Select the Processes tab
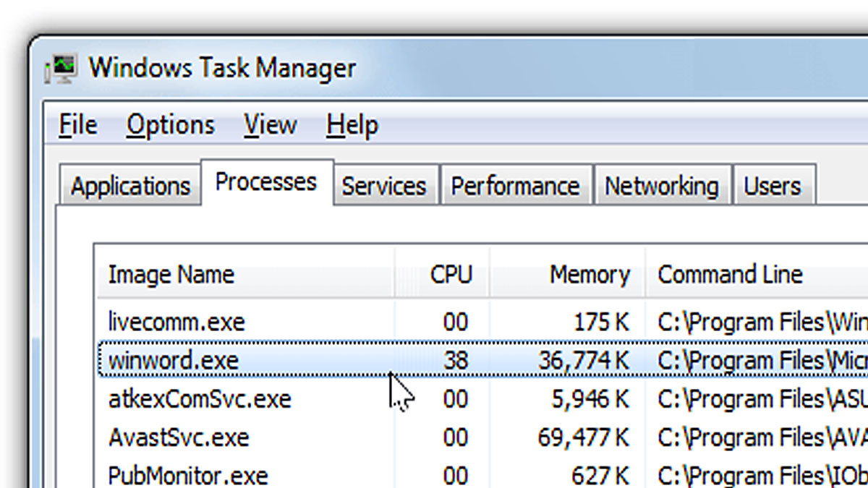 266,181
